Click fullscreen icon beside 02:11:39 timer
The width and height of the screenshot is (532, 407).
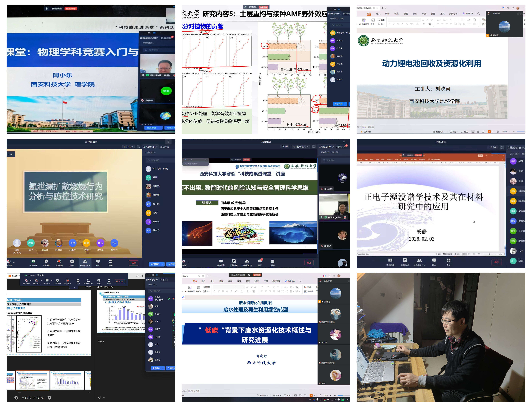[x=139, y=147]
